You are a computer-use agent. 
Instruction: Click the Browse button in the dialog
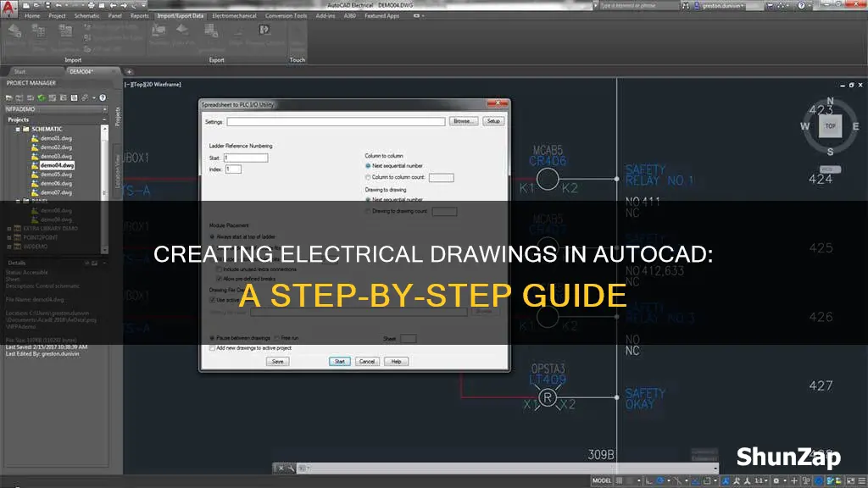[x=463, y=121]
